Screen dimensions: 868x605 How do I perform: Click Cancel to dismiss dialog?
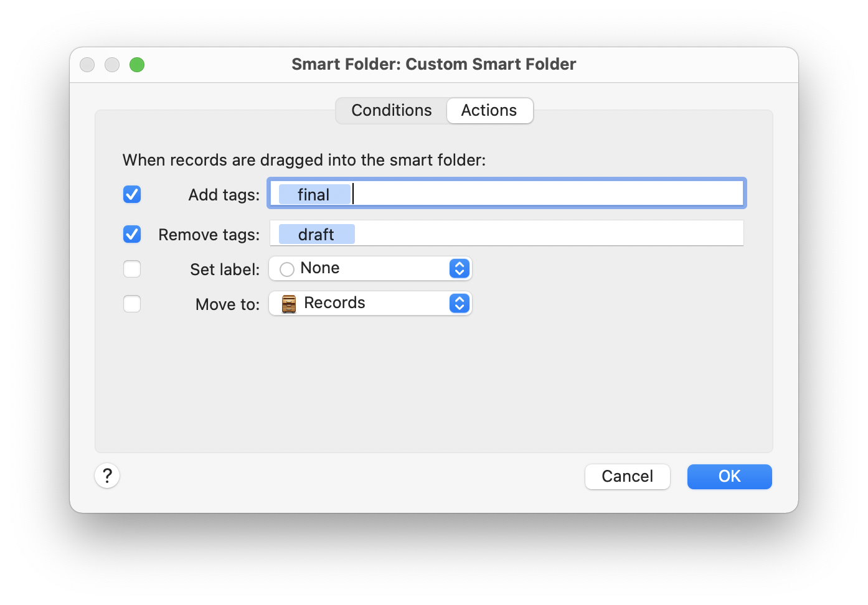(628, 477)
